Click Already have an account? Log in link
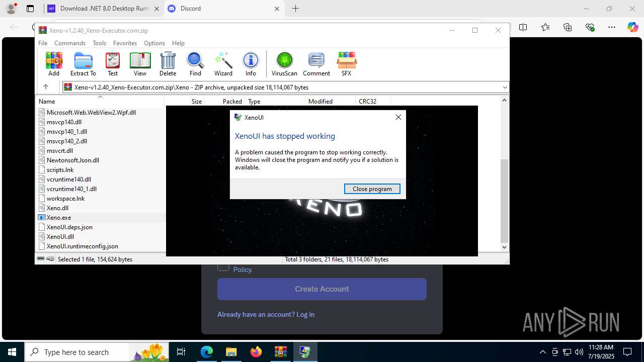This screenshot has height=362, width=644. click(266, 314)
